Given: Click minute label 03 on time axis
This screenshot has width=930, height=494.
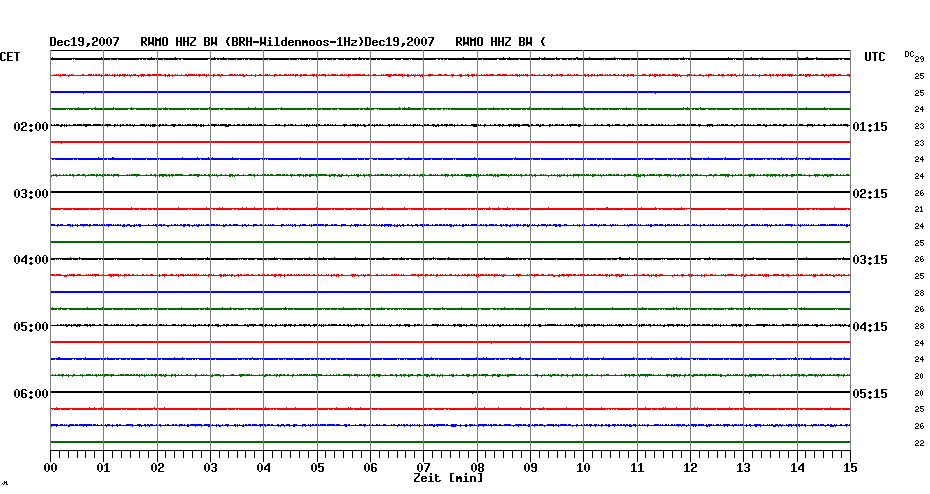Looking at the screenshot, I should click(211, 468).
